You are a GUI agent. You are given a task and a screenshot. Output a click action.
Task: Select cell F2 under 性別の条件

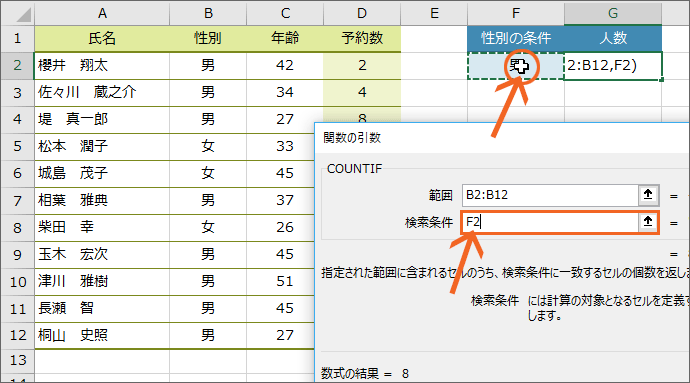(x=516, y=66)
